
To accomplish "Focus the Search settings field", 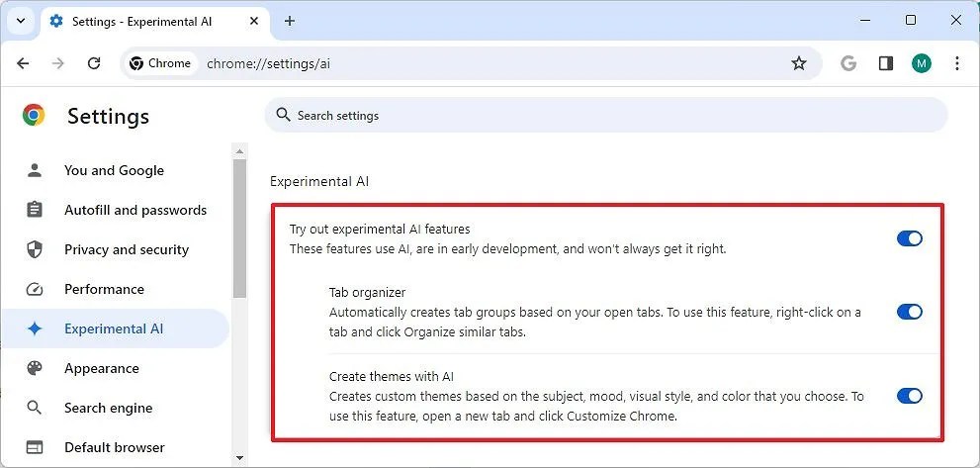I will 605,115.
